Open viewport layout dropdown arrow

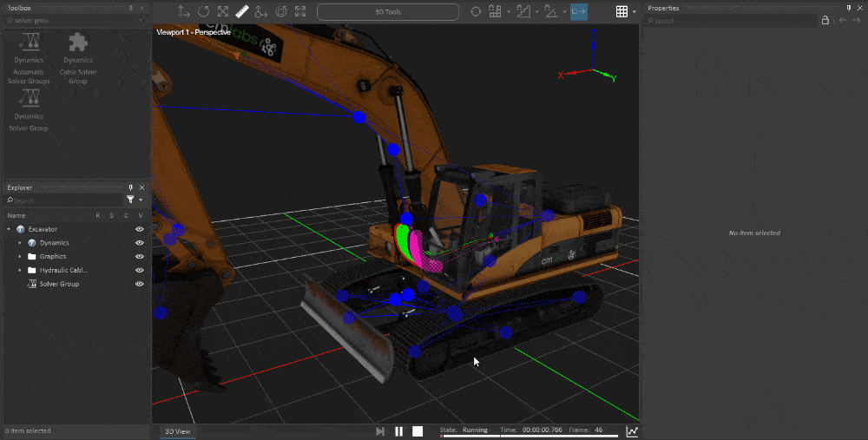(635, 12)
